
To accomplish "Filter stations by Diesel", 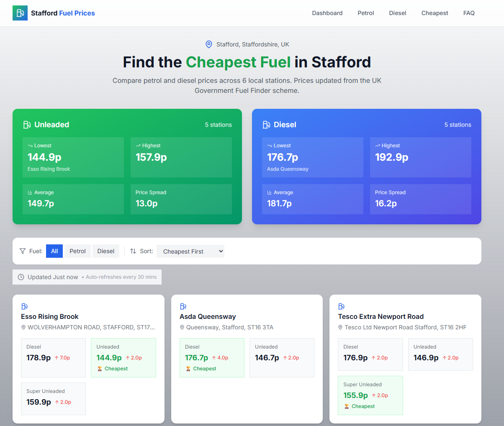I will click(x=106, y=251).
